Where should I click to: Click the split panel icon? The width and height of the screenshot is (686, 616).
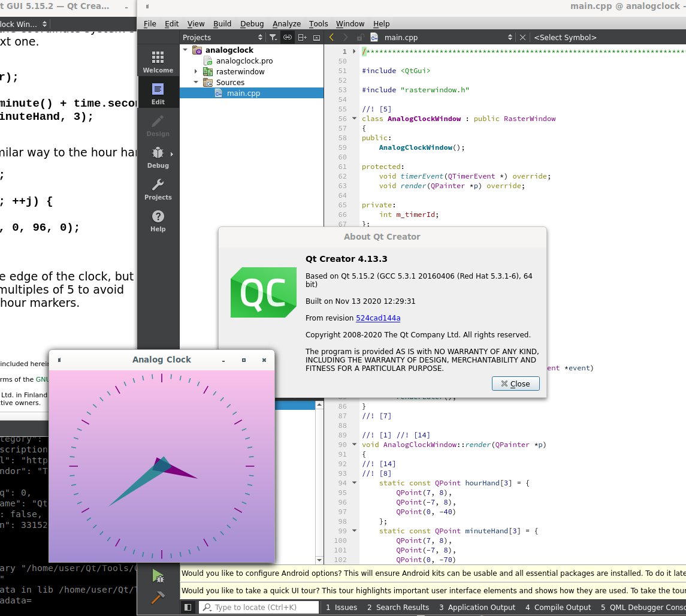click(x=303, y=38)
